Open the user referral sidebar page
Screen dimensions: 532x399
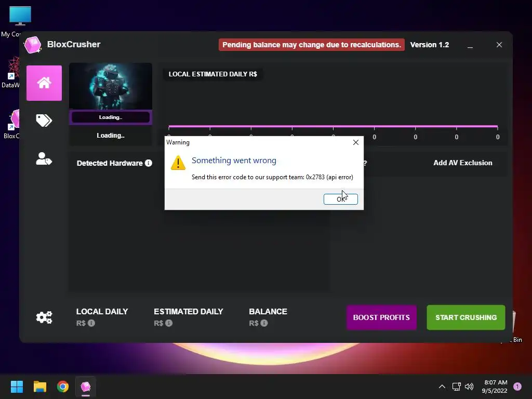[x=44, y=159]
